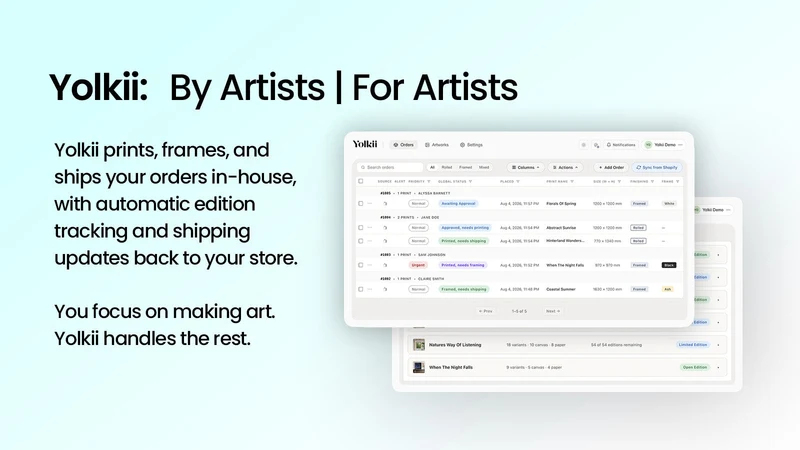
Task: Click order header #1003 Sam Johnson
Action: coord(413,255)
